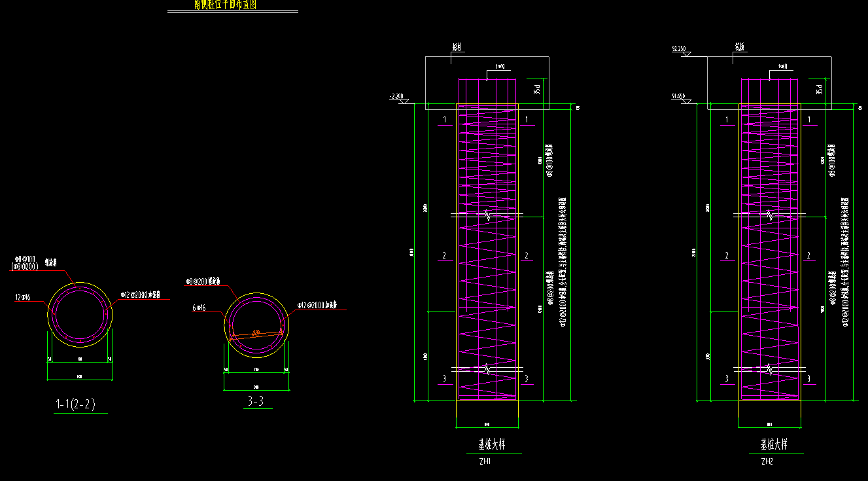Click the "-2.200" elevation mark
The width and height of the screenshot is (868, 481).
396,96
